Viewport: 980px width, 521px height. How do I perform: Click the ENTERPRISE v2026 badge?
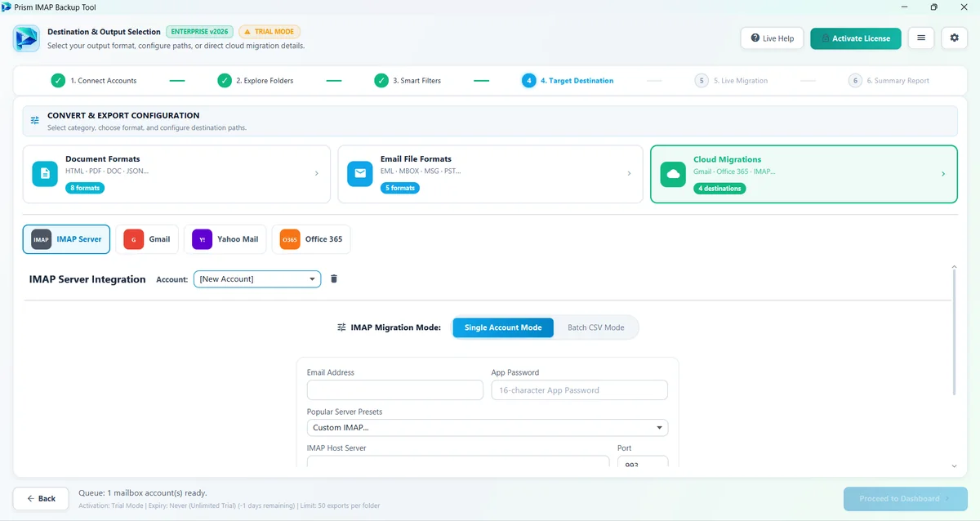200,32
